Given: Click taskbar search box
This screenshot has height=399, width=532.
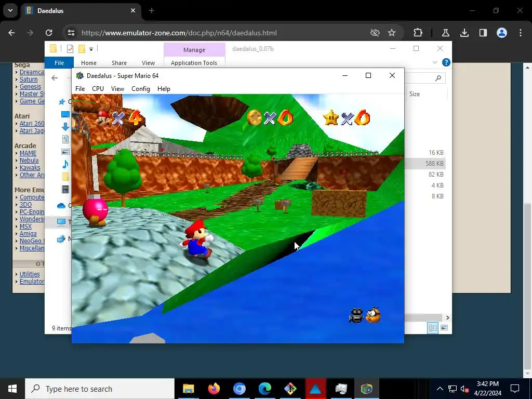Looking at the screenshot, I should tap(100, 389).
